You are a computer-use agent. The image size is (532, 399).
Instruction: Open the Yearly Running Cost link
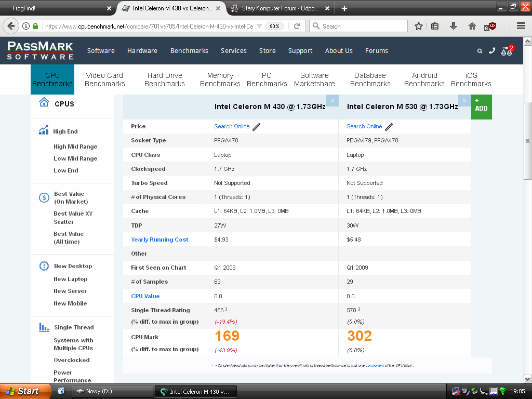(159, 240)
